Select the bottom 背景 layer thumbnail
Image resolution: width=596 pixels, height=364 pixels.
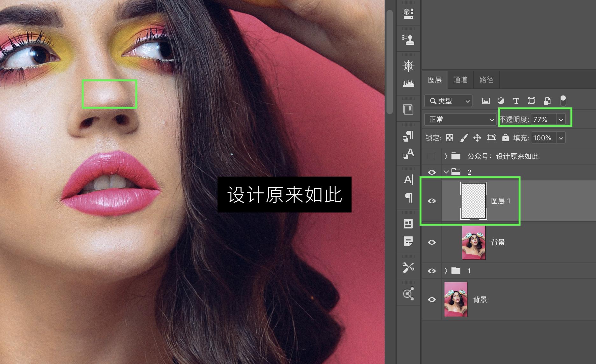[x=456, y=299]
